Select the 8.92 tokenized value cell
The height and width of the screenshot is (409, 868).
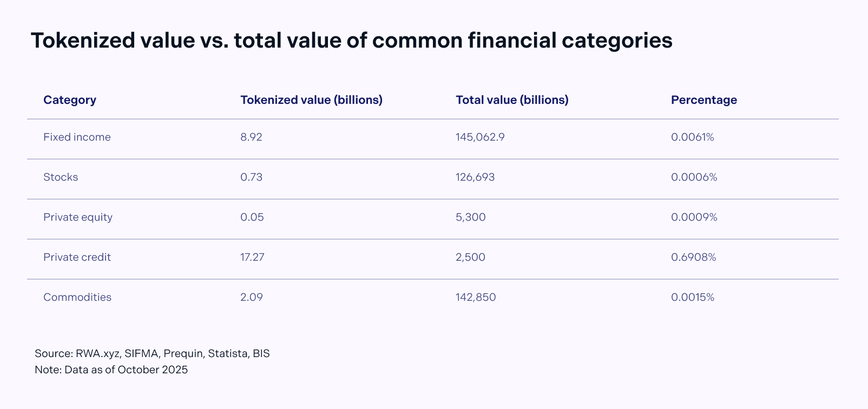click(251, 137)
